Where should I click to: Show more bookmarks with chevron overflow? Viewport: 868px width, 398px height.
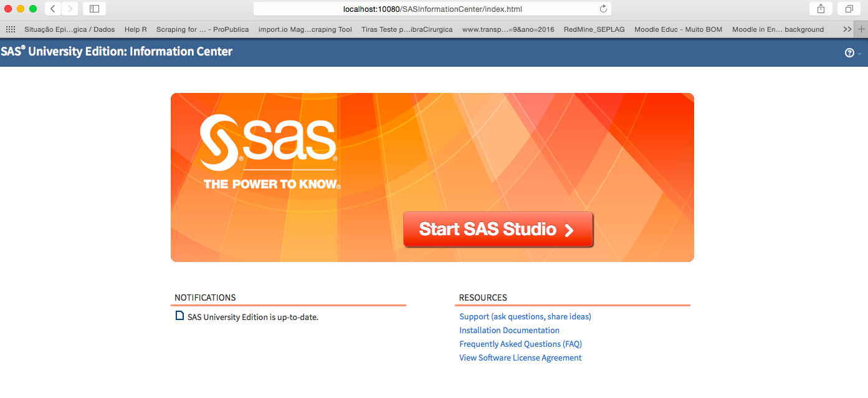coord(847,29)
